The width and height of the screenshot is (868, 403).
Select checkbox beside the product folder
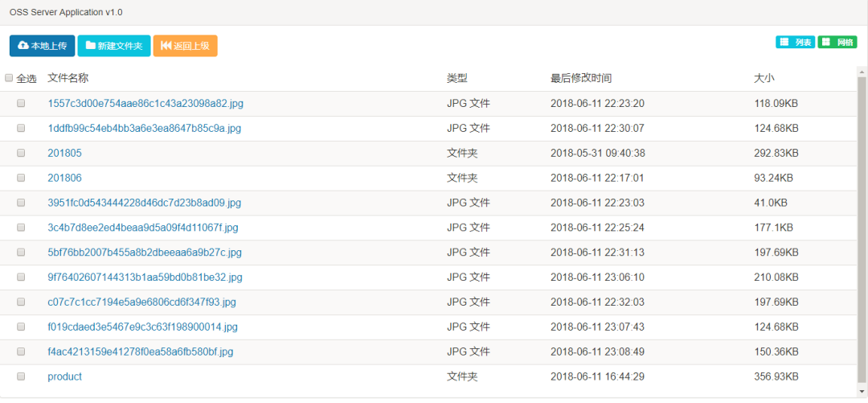pyautogui.click(x=21, y=376)
